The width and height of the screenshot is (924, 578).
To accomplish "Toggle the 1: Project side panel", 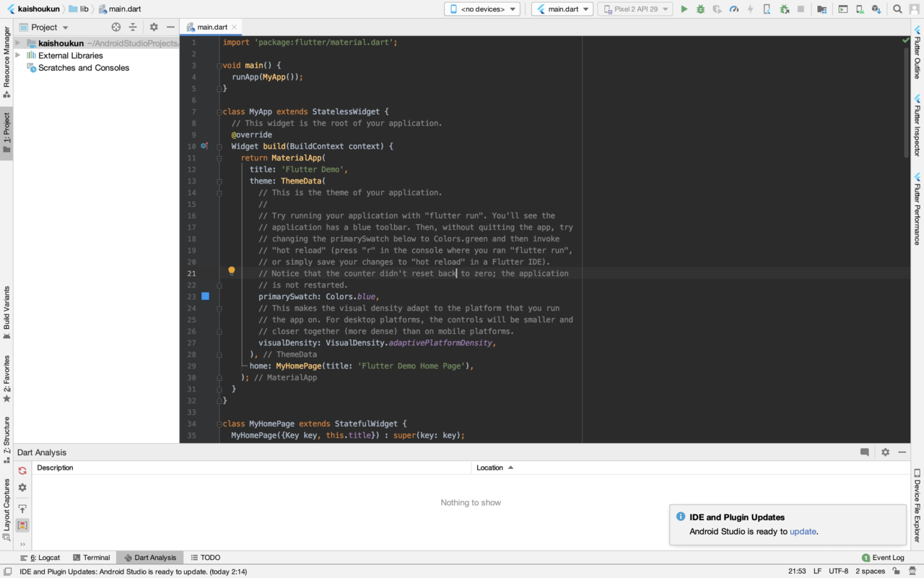I will pos(6,132).
